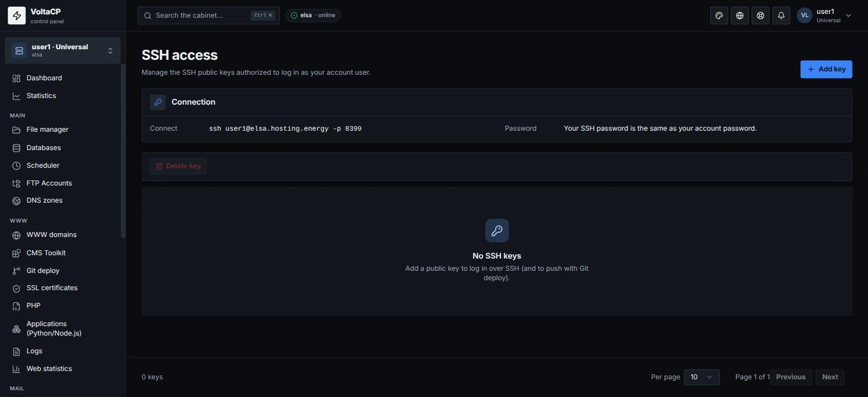Click the Git deploy branch icon

pos(17,271)
